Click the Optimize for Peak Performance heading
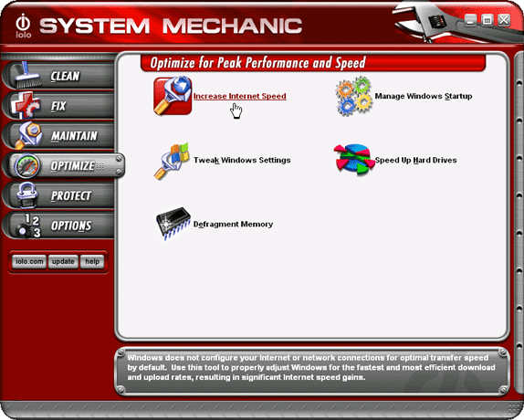 point(257,63)
